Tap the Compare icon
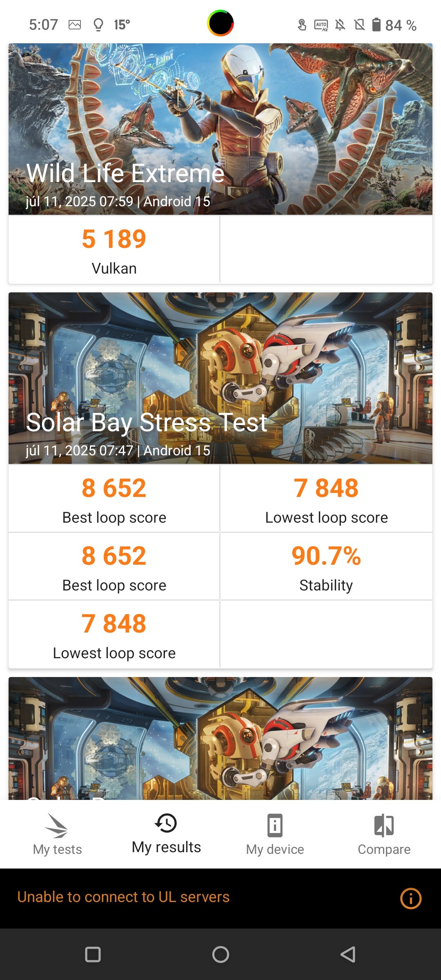The height and width of the screenshot is (980, 441). click(x=384, y=825)
